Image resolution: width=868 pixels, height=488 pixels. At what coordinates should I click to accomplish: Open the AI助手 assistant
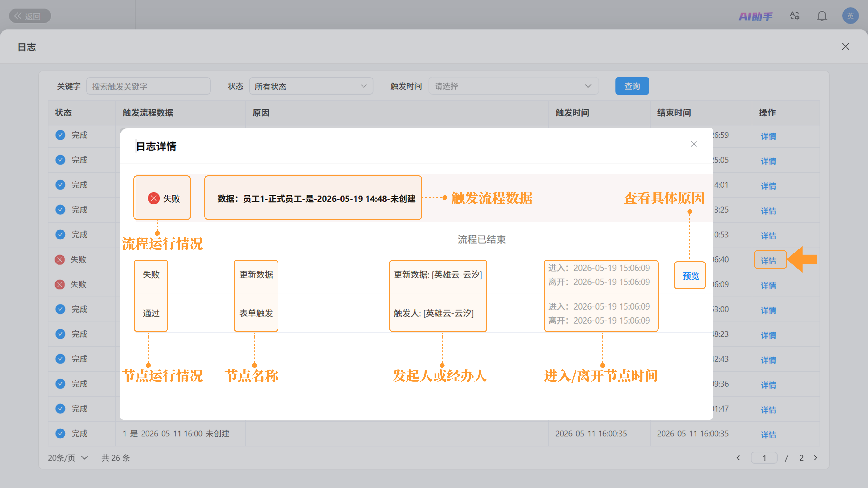(755, 16)
